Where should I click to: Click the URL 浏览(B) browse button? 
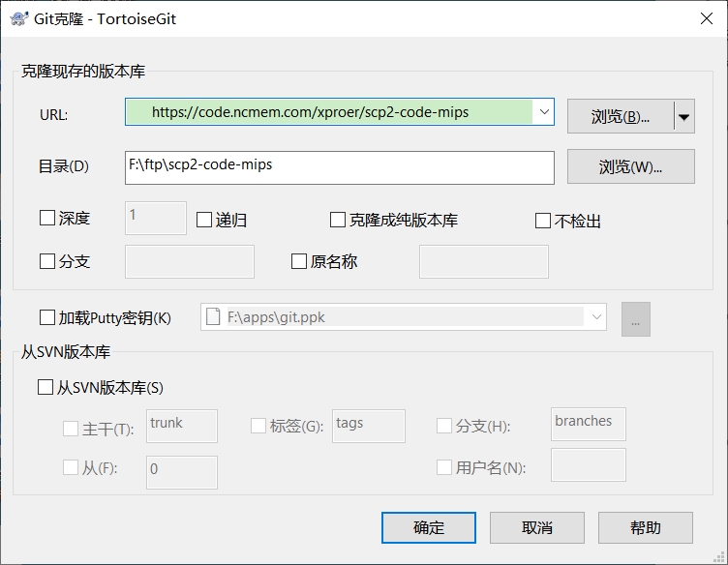coord(620,117)
